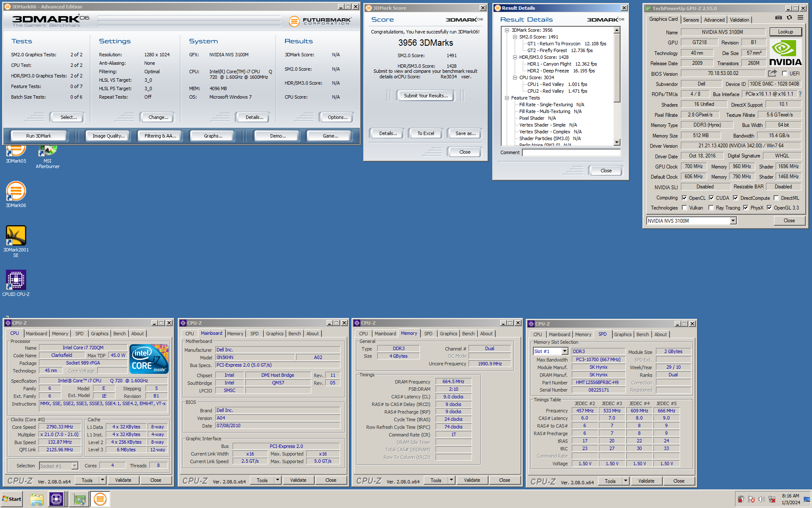Click the network icon in system tray

click(772, 500)
